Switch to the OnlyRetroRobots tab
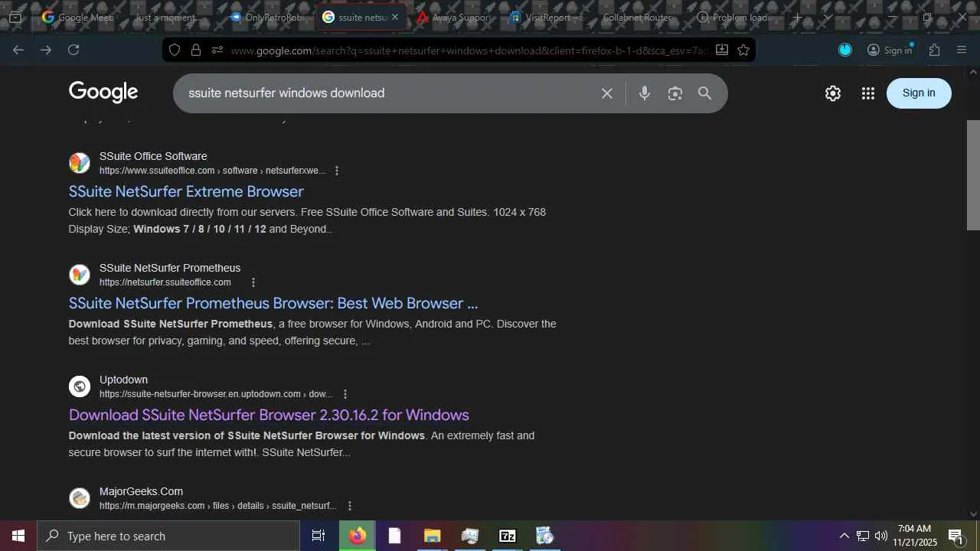This screenshot has width=980, height=551. pyautogui.click(x=265, y=17)
